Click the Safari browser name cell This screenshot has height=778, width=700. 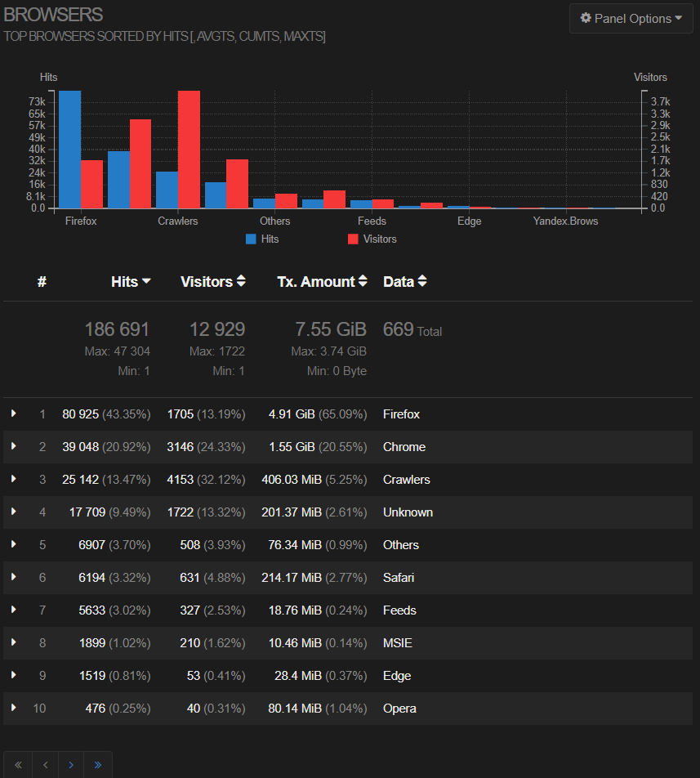coord(399,578)
